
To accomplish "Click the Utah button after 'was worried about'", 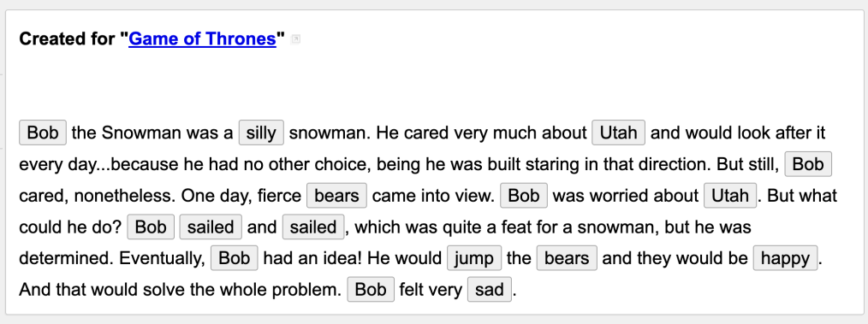I will click(729, 196).
